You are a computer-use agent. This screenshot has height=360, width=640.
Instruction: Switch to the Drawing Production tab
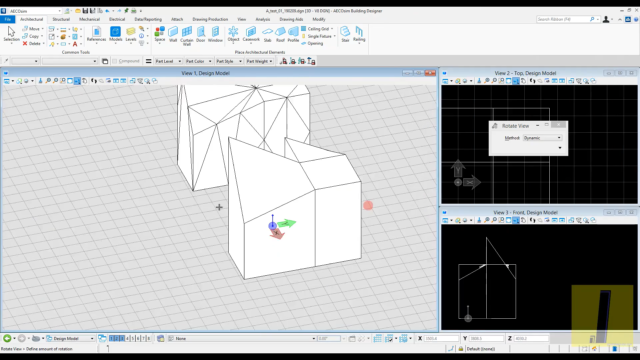[210, 19]
